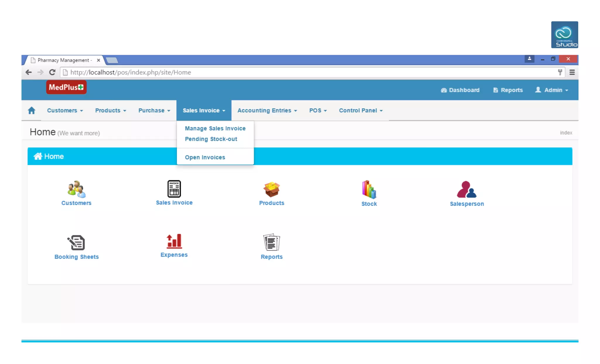Click the Expenses chart icon
The image size is (600, 364).
pos(174,241)
